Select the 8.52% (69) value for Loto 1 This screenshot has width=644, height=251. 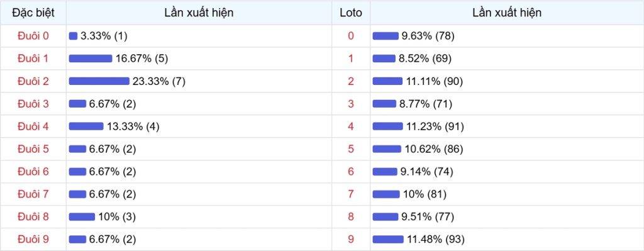[425, 59]
